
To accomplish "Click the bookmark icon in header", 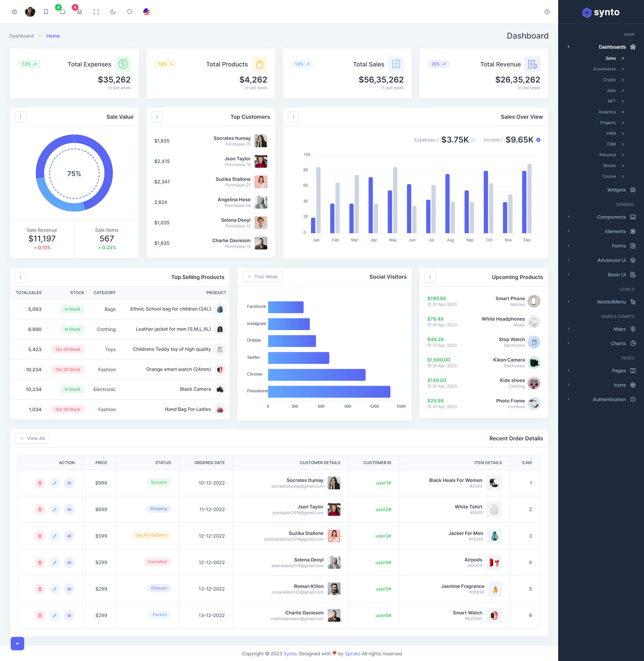I will pyautogui.click(x=46, y=11).
